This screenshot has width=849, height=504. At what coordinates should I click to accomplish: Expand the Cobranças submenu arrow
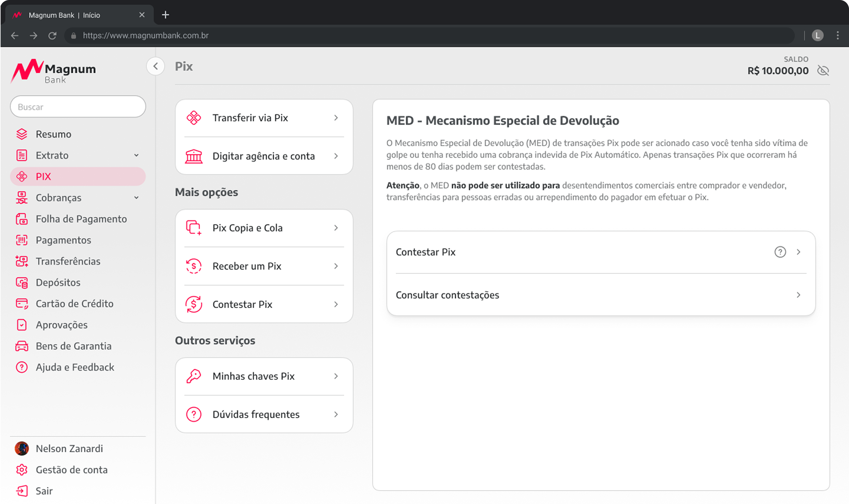136,198
